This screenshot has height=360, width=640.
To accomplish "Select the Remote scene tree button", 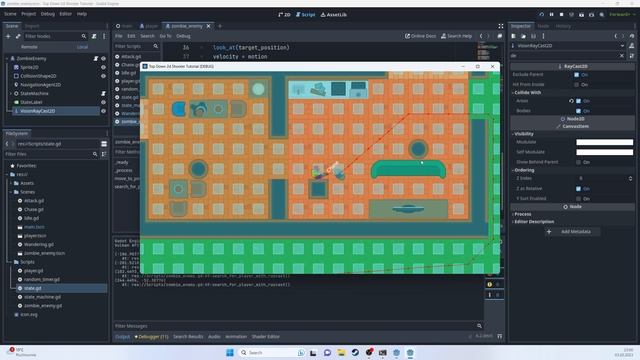I will 29,47.
